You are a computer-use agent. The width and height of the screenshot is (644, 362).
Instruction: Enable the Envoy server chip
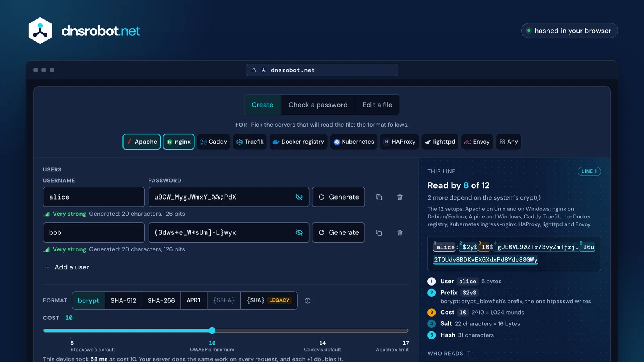pyautogui.click(x=477, y=142)
